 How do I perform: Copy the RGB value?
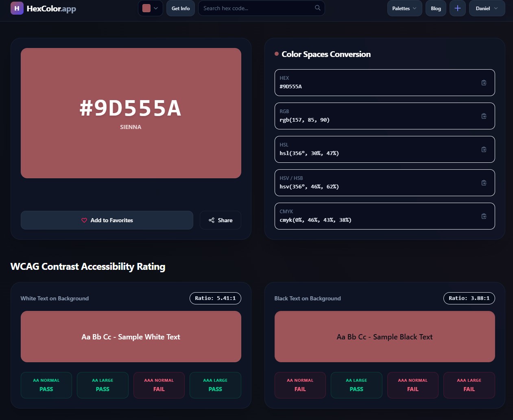[x=484, y=116]
